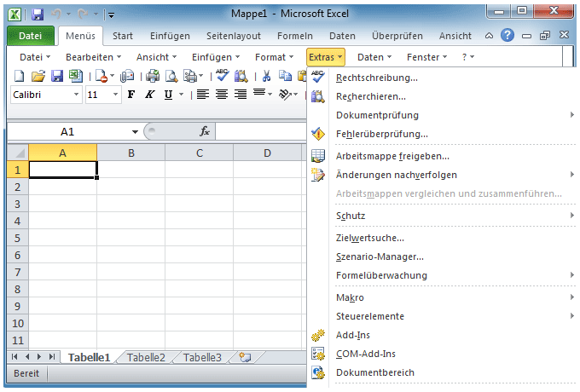Click the Excel sheet save-as icon

click(75, 76)
